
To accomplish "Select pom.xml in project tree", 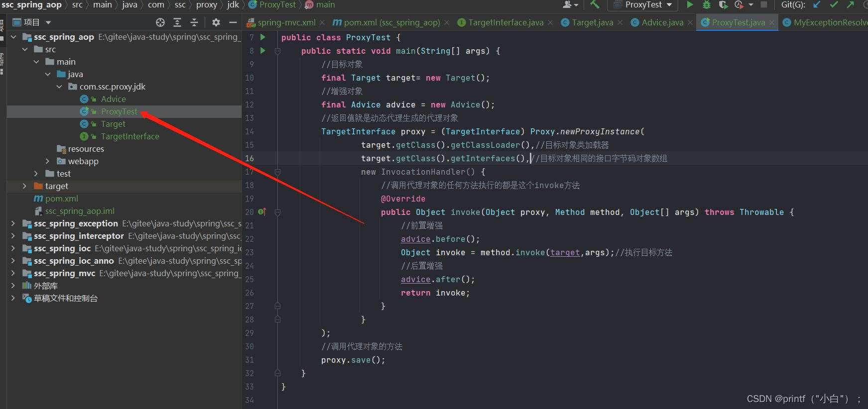I will click(x=61, y=199).
